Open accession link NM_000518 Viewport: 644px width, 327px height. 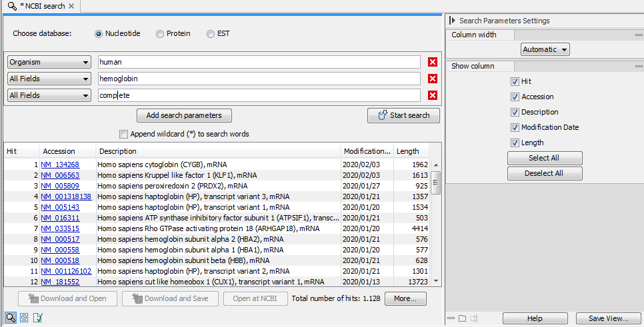click(x=60, y=260)
